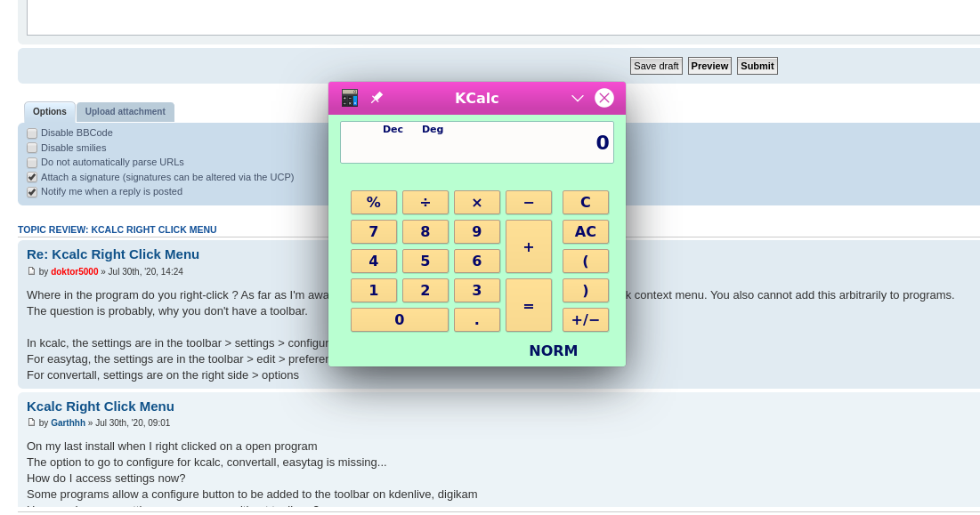Click the Jul 30th, '20, 09:01 timestamp
This screenshot has width=980, height=515.
[133, 422]
